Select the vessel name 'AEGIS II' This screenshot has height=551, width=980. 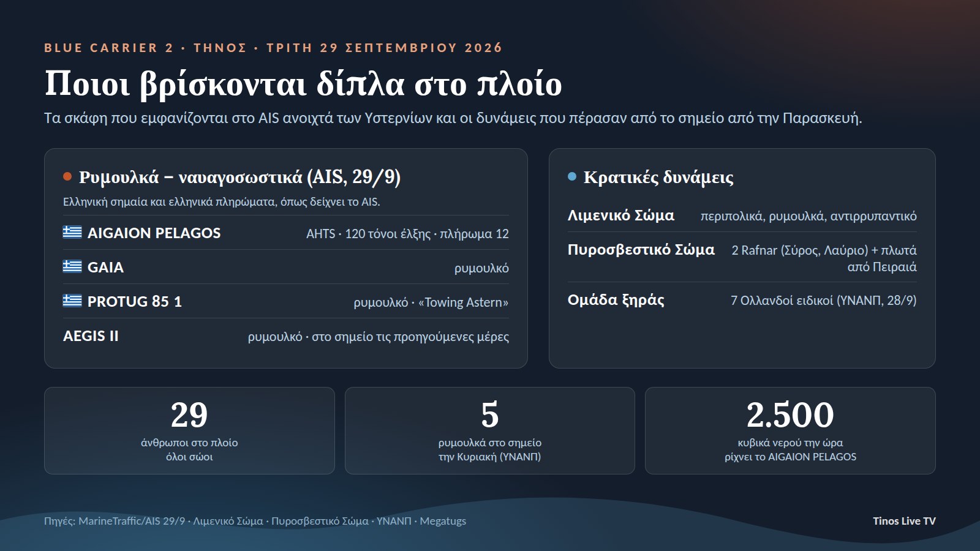pyautogui.click(x=91, y=336)
